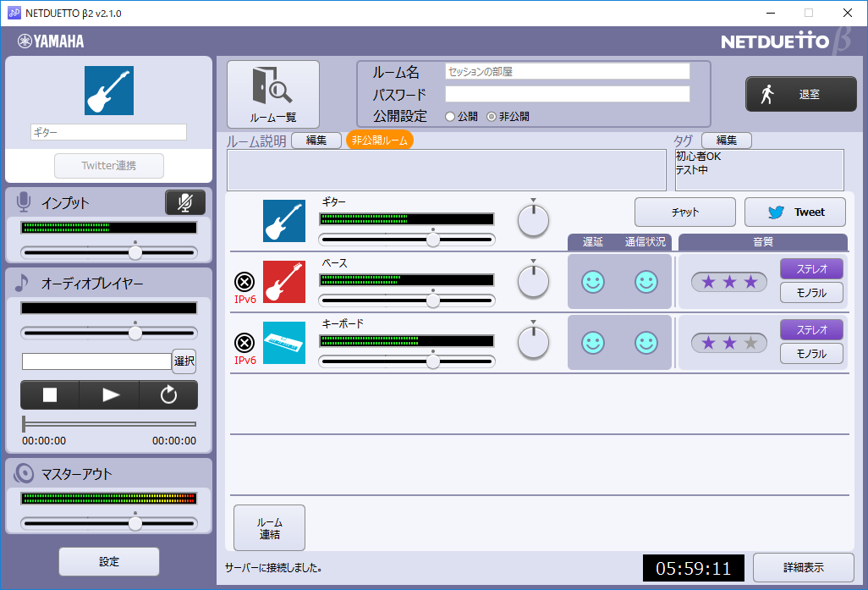Click ベース row delay smiley face

593,282
